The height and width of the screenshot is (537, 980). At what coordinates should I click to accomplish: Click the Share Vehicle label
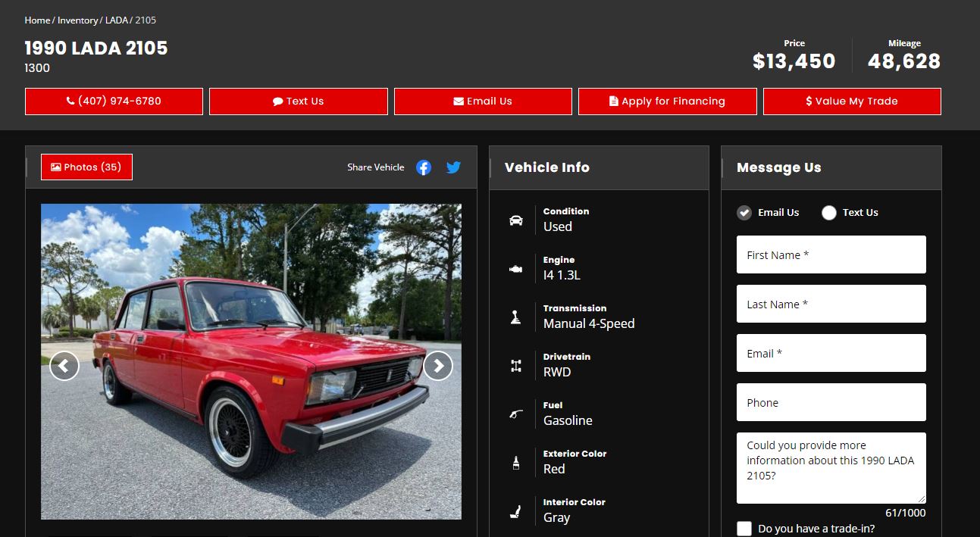[x=376, y=167]
